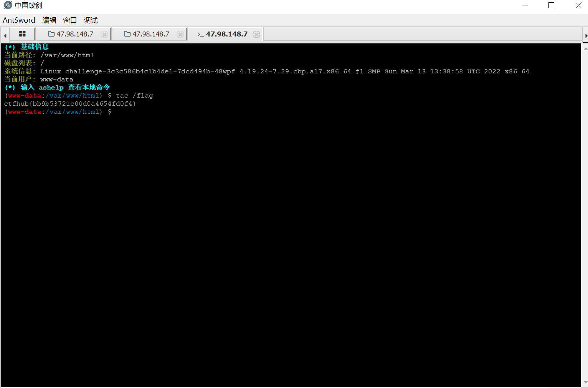Select the bold 47.98.148.7 terminal tab
Image resolution: width=588 pixels, height=388 pixels.
click(226, 34)
